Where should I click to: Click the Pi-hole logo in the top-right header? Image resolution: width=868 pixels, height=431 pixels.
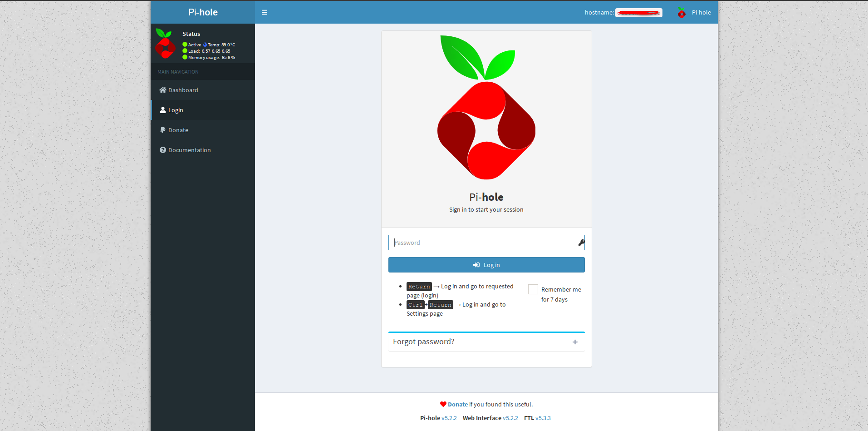click(x=682, y=13)
